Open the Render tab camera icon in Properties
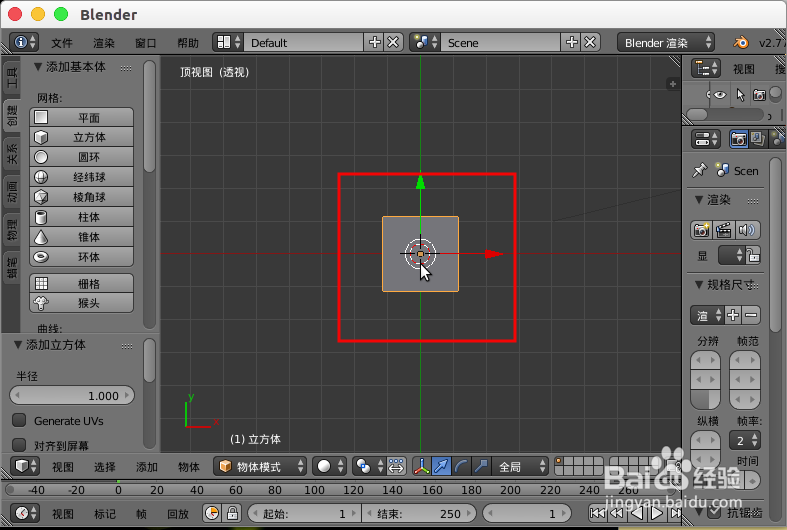 [738, 139]
